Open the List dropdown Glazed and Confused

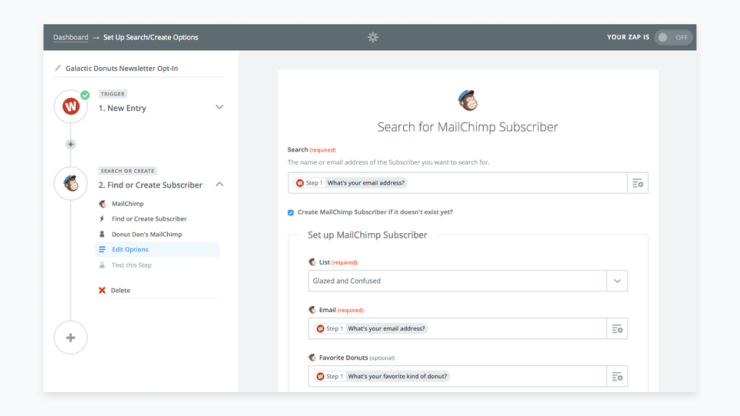tap(468, 281)
